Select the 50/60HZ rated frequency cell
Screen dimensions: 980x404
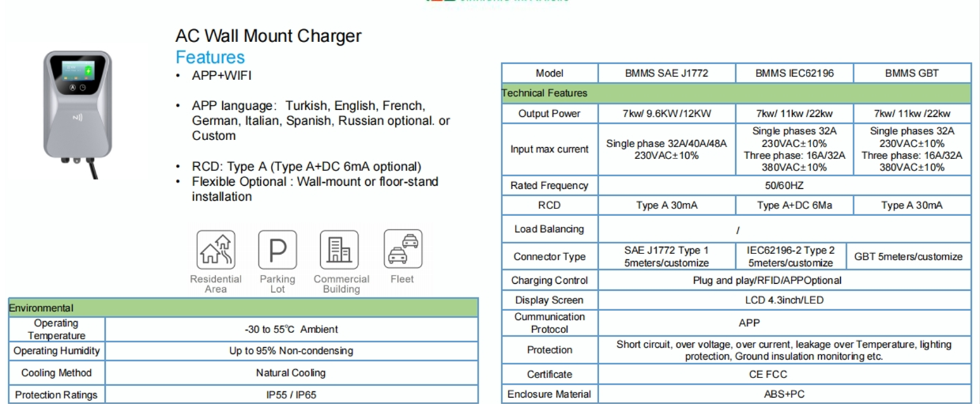(784, 186)
